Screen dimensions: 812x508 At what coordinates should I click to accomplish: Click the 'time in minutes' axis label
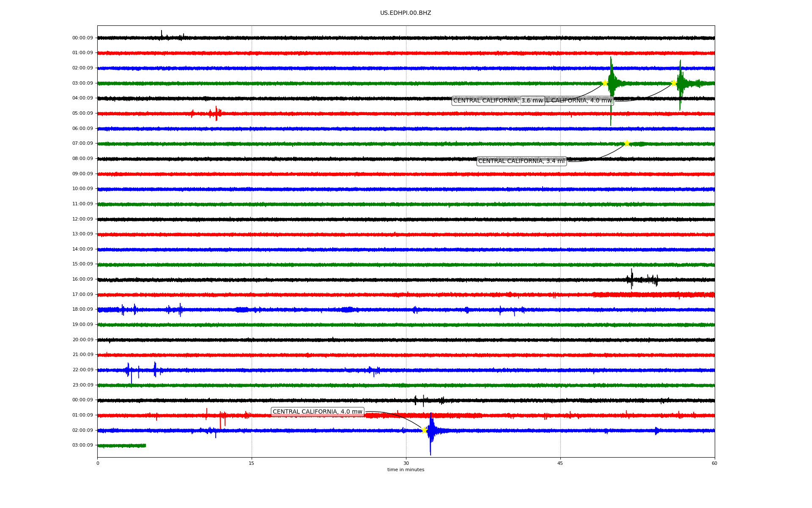tap(406, 470)
